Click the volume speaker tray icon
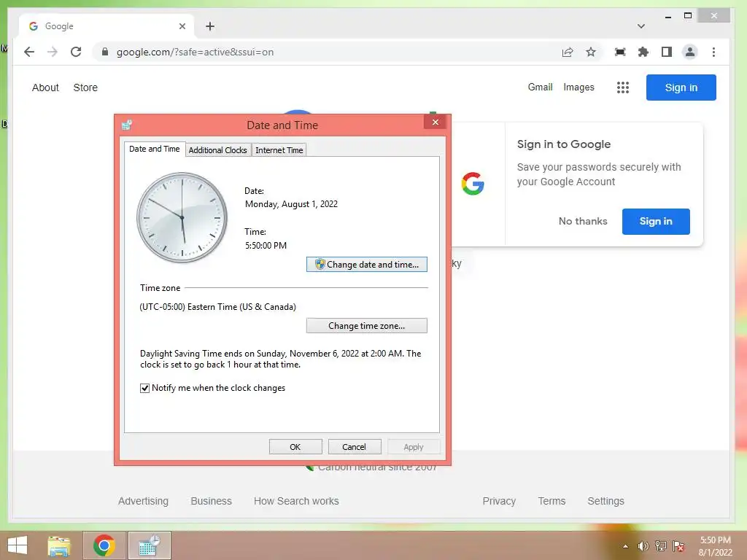Screen dimensions: 747x560 643,546
